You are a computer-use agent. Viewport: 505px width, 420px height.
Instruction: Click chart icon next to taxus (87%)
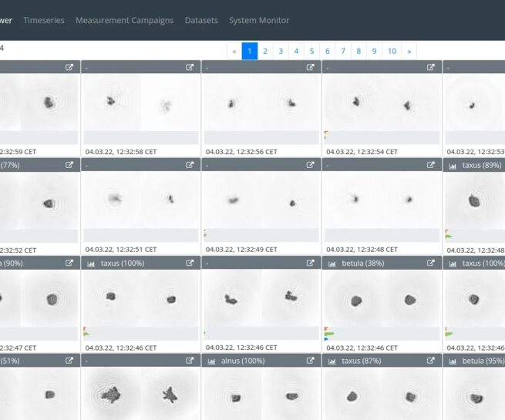coord(332,361)
